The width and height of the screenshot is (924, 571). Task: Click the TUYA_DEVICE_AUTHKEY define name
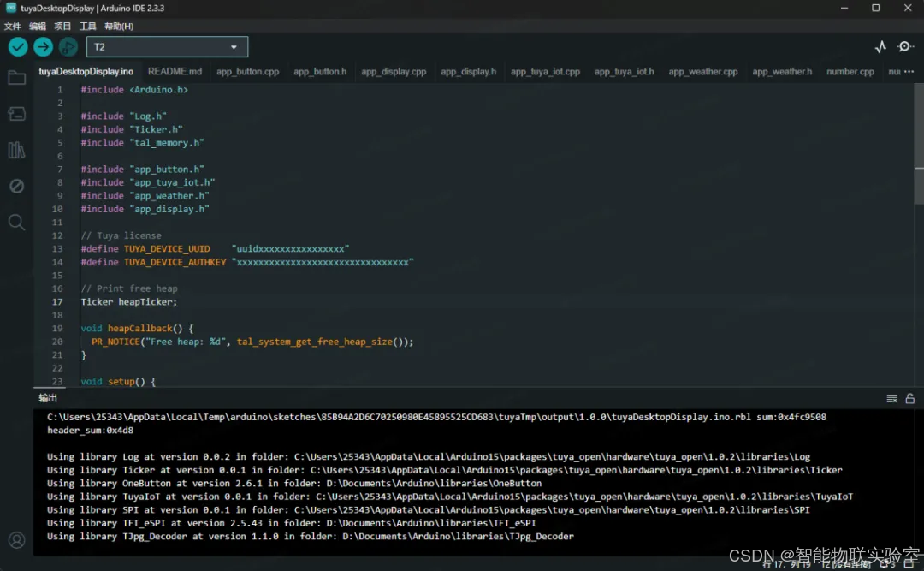[x=175, y=262]
